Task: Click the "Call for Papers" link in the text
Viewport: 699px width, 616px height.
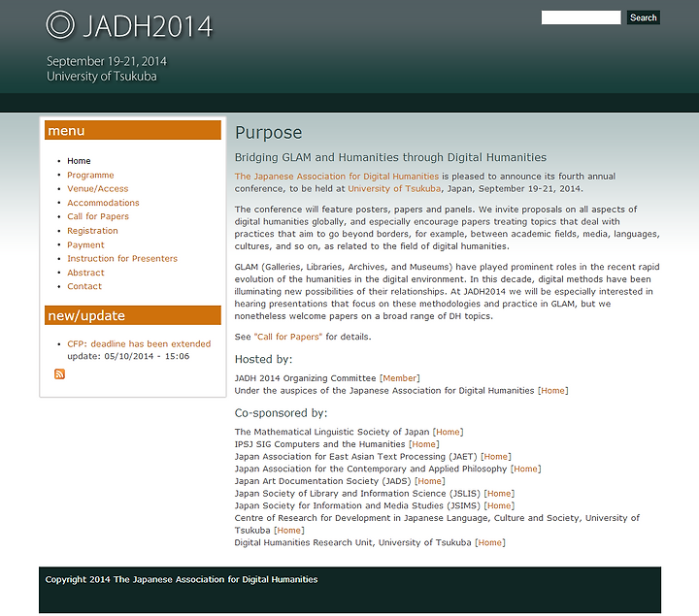Action: pyautogui.click(x=288, y=337)
